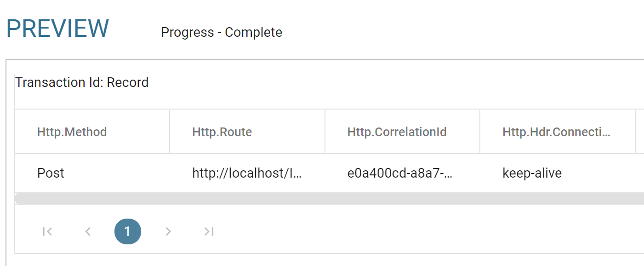Viewport: 644px width, 266px height.
Task: Click the Progress - Complete status text
Action: click(221, 33)
